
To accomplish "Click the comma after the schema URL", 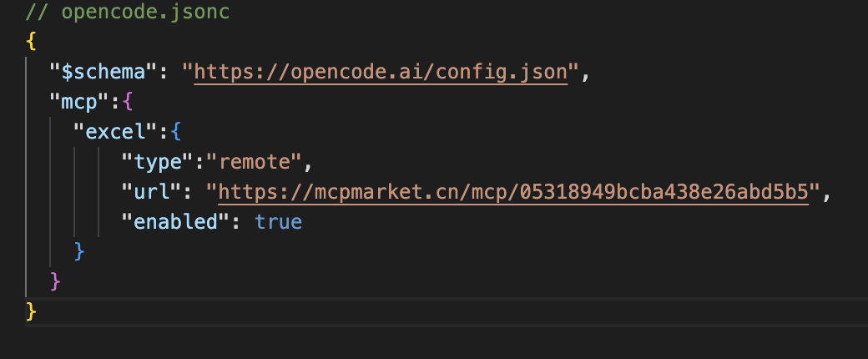I will [x=585, y=73].
